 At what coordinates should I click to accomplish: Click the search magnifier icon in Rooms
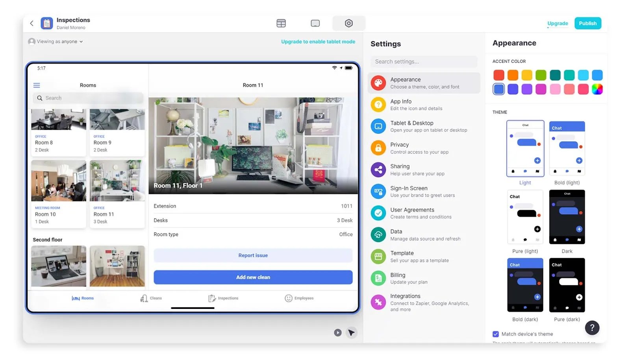40,98
